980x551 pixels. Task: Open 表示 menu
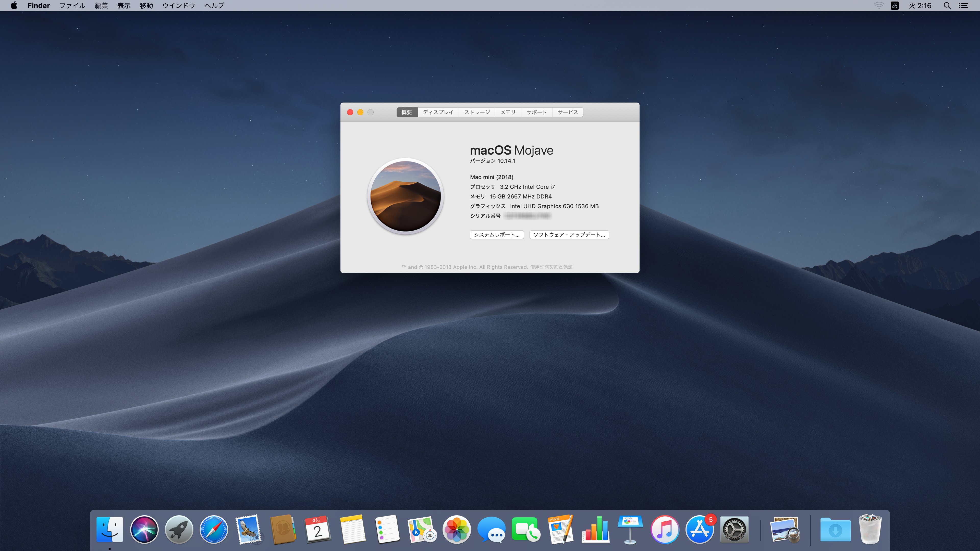[124, 6]
